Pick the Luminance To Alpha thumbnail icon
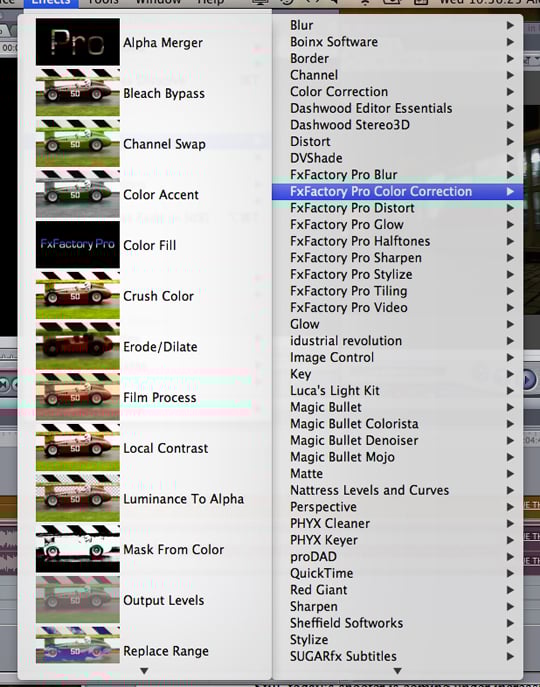 coord(78,498)
